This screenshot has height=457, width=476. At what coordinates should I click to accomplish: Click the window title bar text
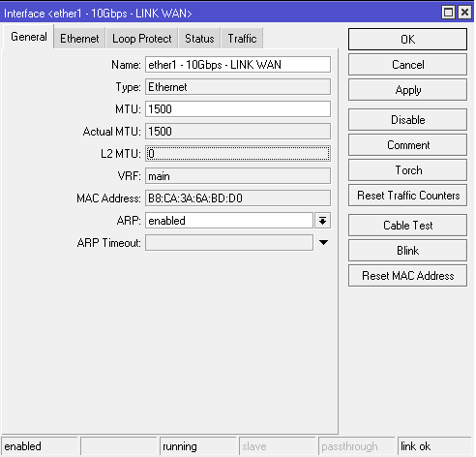coord(98,14)
